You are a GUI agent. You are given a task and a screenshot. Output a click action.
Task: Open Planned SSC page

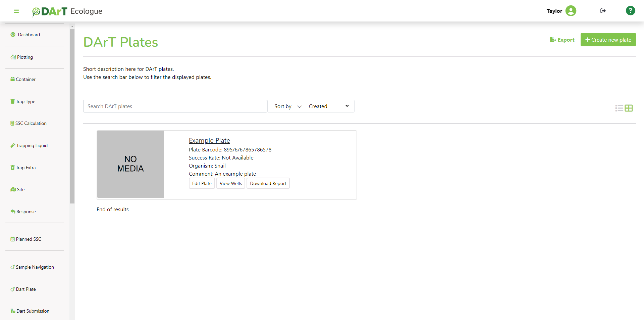[29, 239]
